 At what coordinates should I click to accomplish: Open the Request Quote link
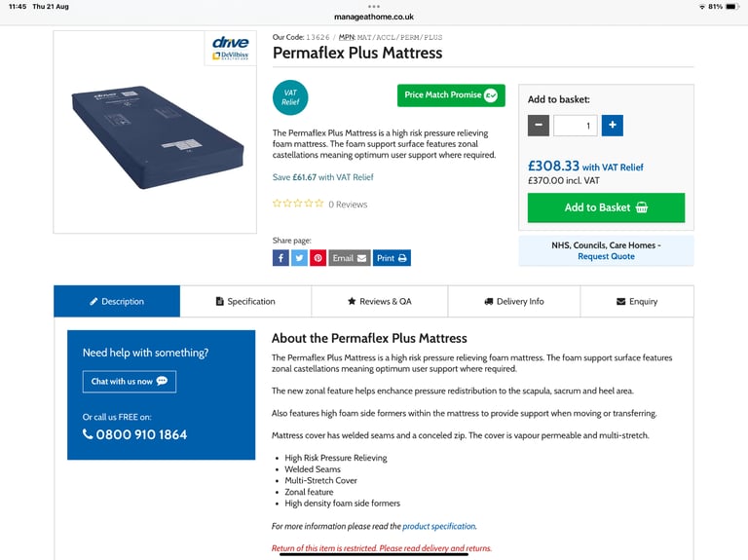606,257
